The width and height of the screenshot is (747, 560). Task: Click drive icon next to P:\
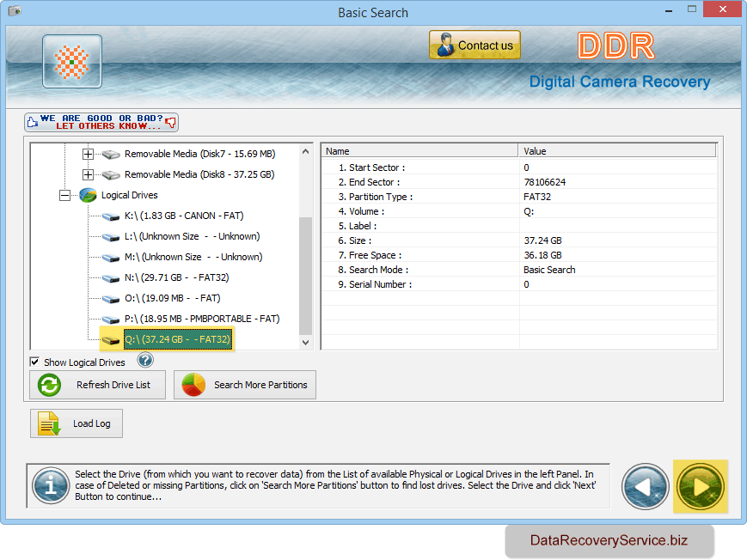(x=111, y=320)
